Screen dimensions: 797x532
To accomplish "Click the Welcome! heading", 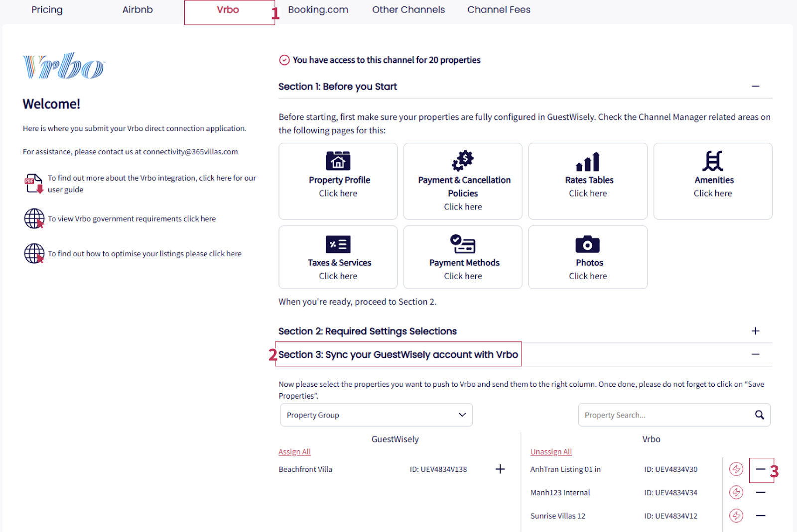I will [51, 104].
